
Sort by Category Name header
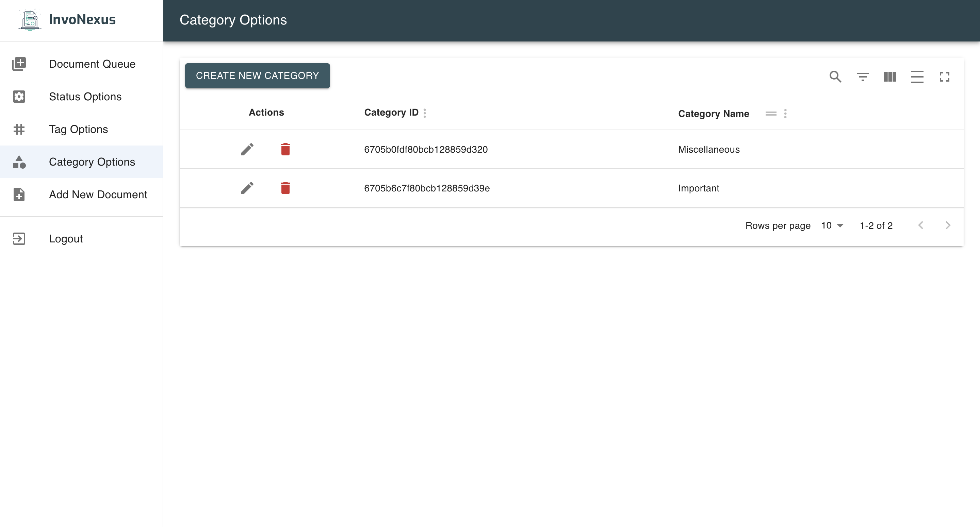[x=714, y=114]
